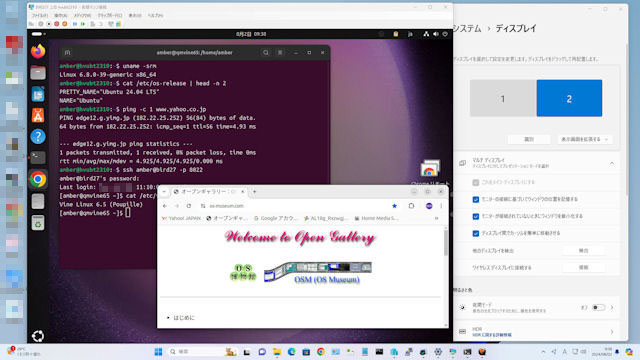Uncheck ease cursor movement between displays

pos(476,233)
